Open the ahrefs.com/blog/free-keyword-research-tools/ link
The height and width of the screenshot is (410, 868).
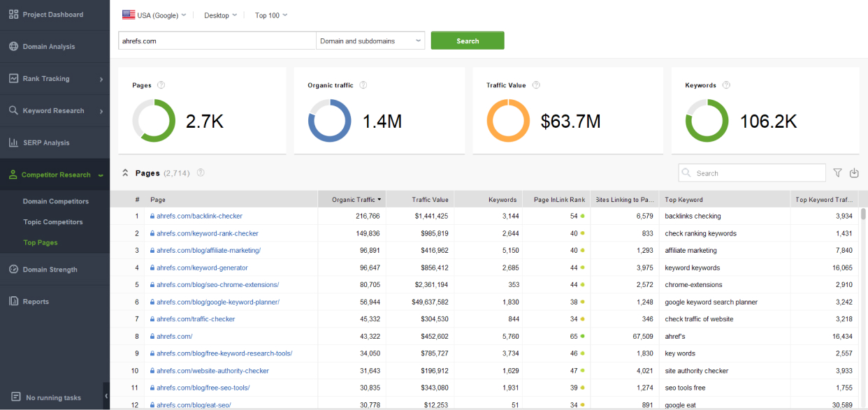(224, 353)
